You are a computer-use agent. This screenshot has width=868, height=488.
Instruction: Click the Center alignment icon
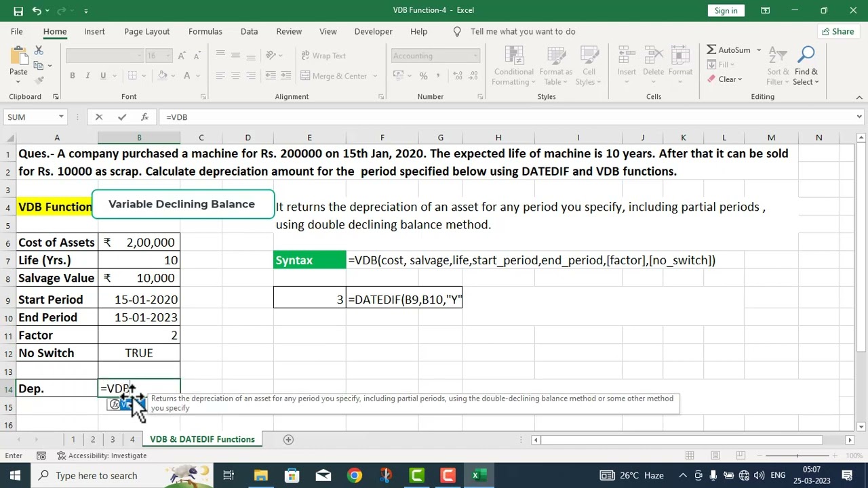pyautogui.click(x=235, y=76)
